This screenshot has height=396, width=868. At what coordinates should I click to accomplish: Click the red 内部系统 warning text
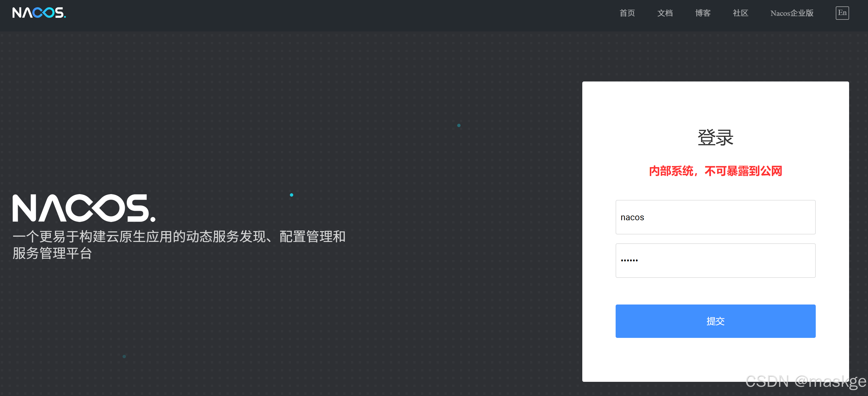[715, 171]
